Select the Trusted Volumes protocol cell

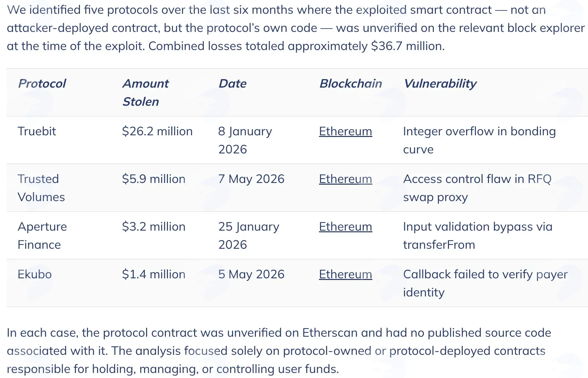coord(41,188)
